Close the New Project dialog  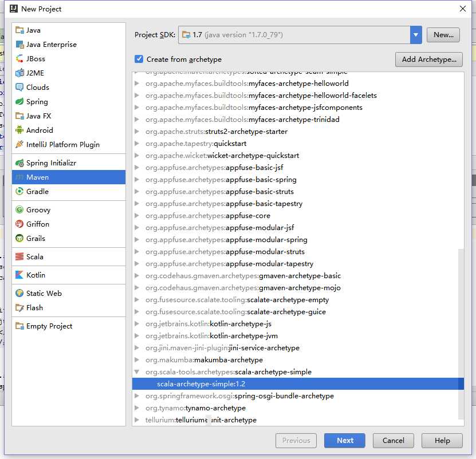click(463, 9)
